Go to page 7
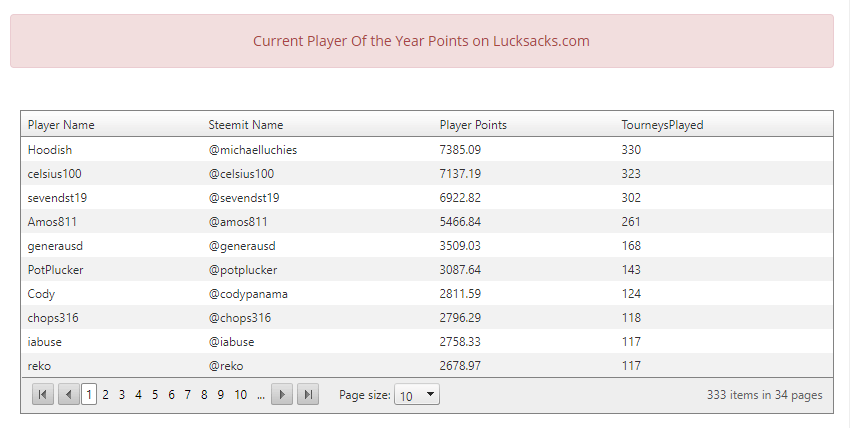 [x=188, y=395]
